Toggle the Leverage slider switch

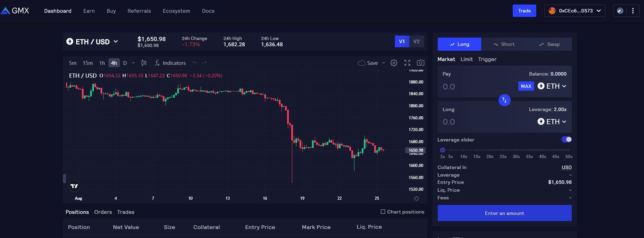click(567, 139)
